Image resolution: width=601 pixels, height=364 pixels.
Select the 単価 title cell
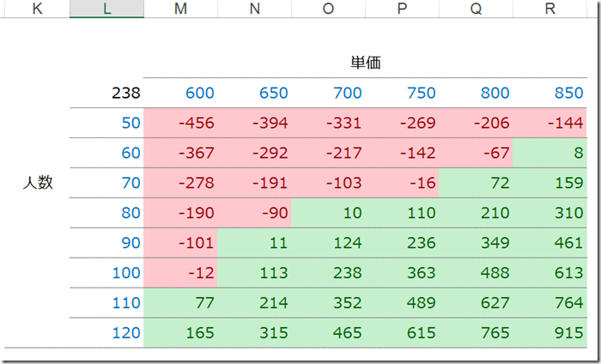coord(365,63)
